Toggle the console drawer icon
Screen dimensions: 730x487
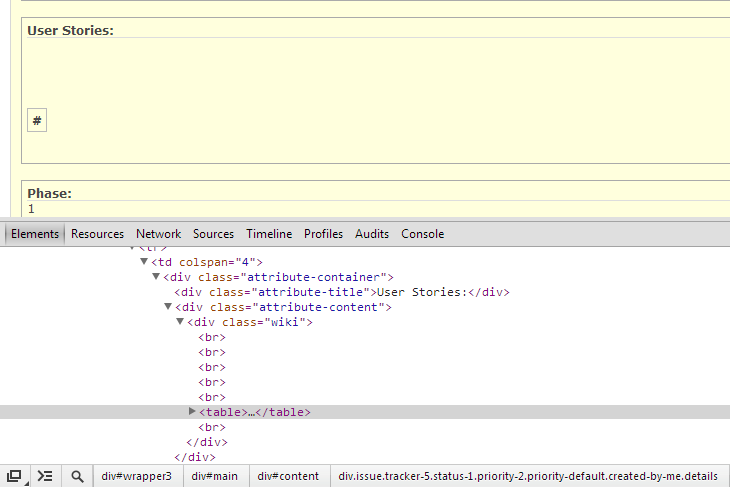coord(45,476)
